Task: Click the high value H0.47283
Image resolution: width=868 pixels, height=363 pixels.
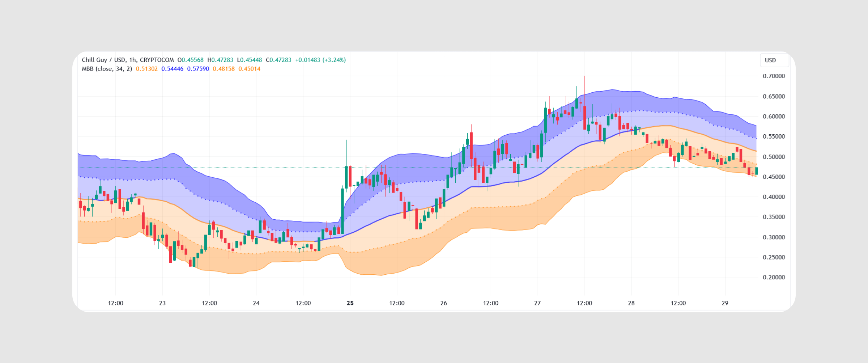Action: (220, 60)
